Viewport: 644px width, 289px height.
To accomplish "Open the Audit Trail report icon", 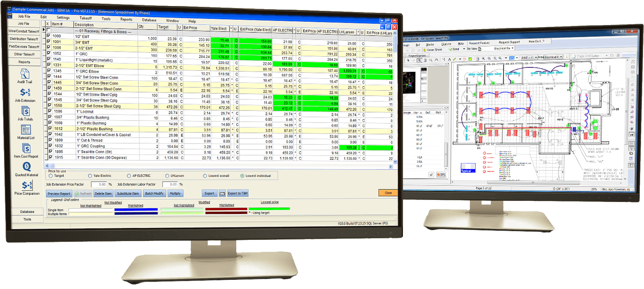I will point(25,75).
